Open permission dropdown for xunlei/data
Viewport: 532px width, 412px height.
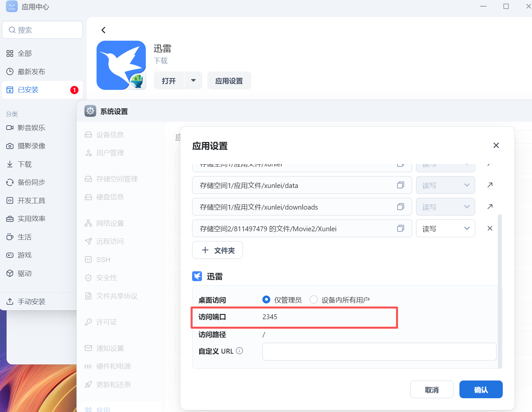click(x=446, y=185)
